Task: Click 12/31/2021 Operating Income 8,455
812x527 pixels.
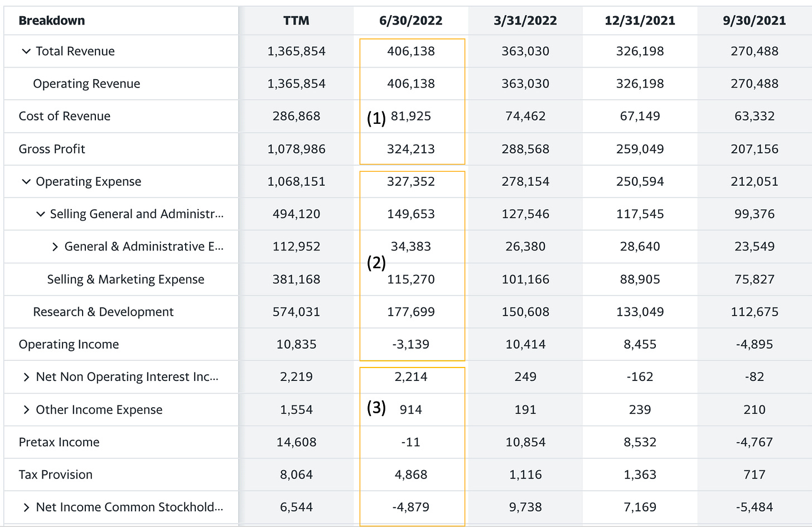Action: (x=640, y=345)
